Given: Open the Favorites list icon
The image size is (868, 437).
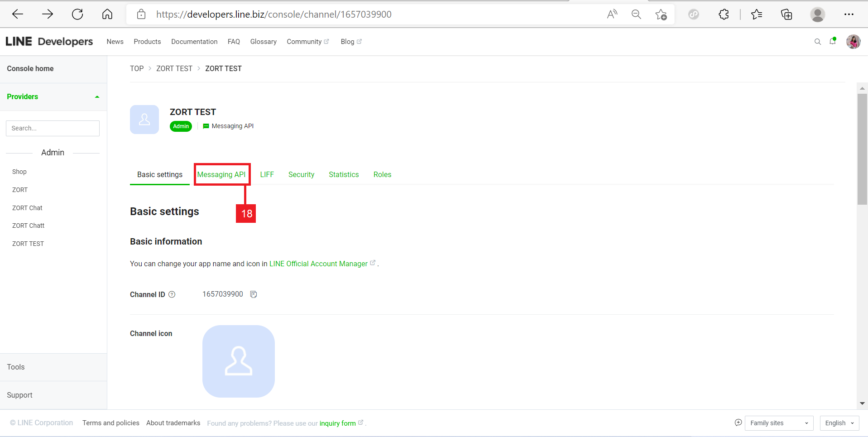Looking at the screenshot, I should 757,14.
